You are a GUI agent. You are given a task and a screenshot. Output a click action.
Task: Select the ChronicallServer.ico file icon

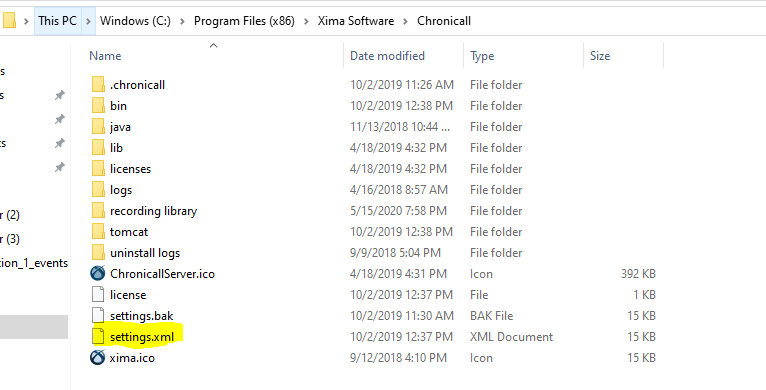98,274
